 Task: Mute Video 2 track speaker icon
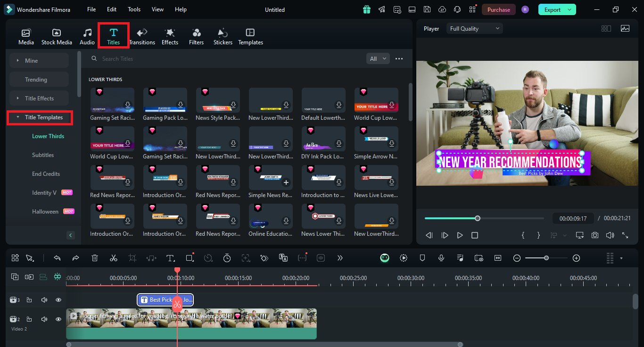point(44,319)
